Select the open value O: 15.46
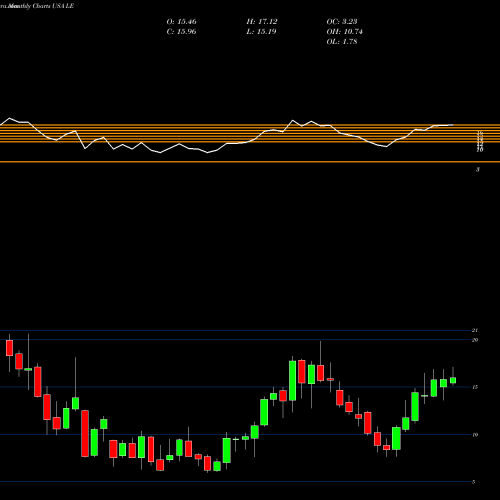Screen dimensions: 500x500 [x=181, y=22]
